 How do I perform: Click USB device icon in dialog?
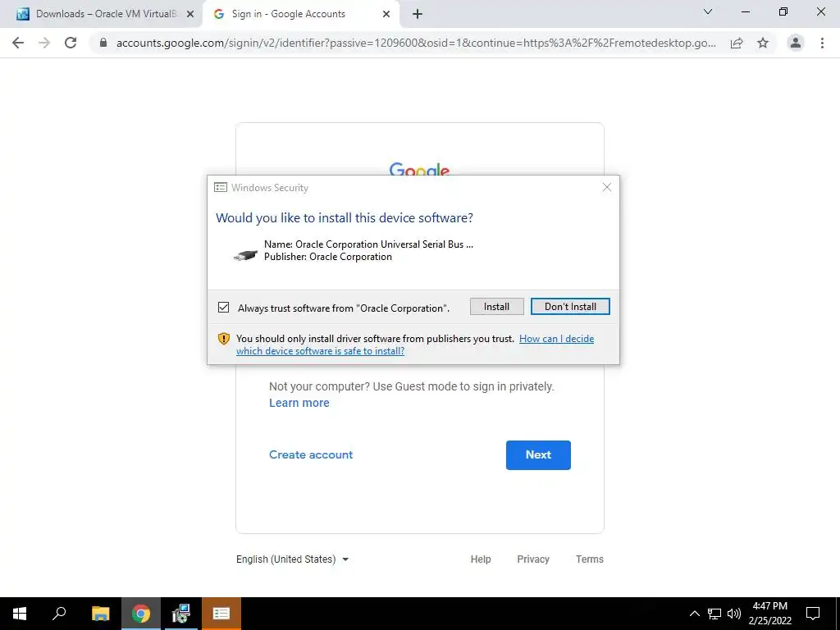click(245, 256)
